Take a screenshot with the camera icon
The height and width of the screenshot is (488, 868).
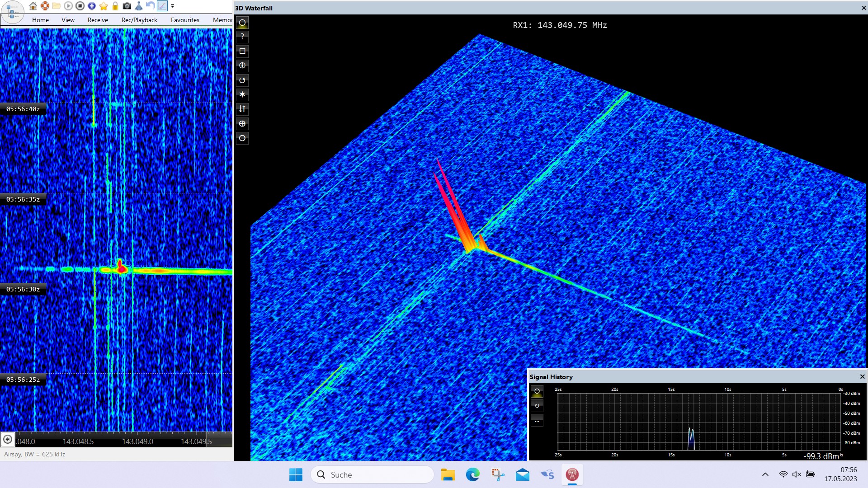point(127,6)
